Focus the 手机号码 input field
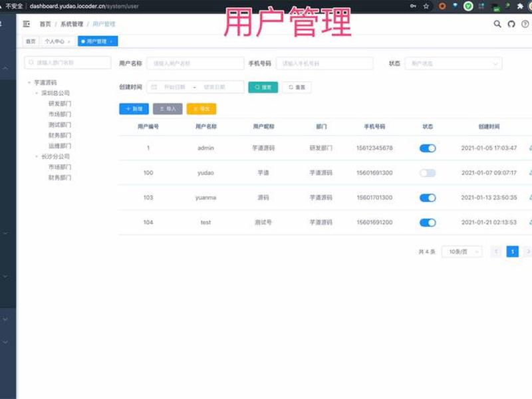 pos(325,63)
